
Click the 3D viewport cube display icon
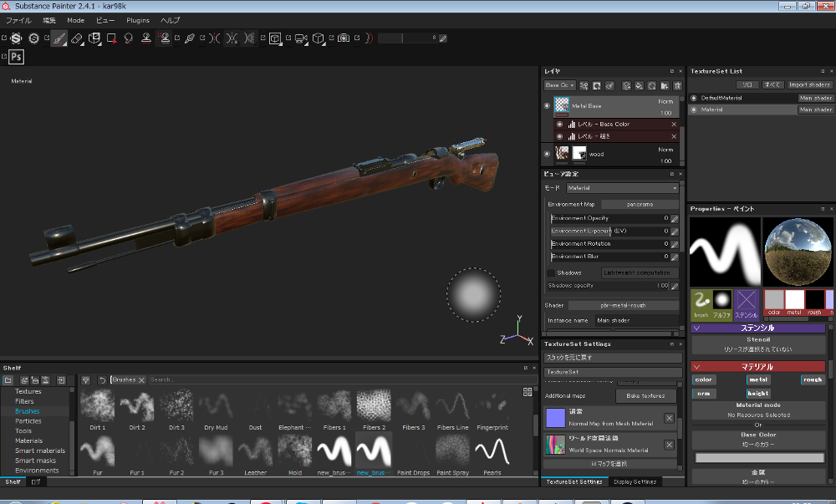[x=275, y=38]
